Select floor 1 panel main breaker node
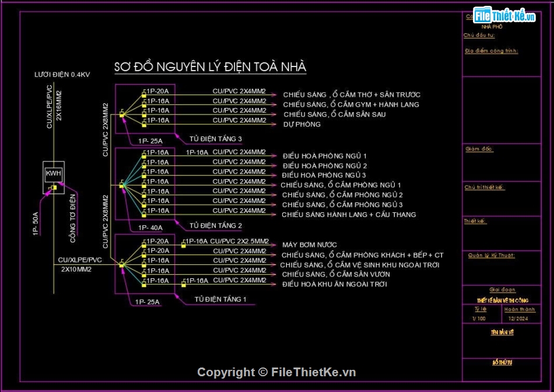Viewport: 554px width, 392px height. pos(121,264)
